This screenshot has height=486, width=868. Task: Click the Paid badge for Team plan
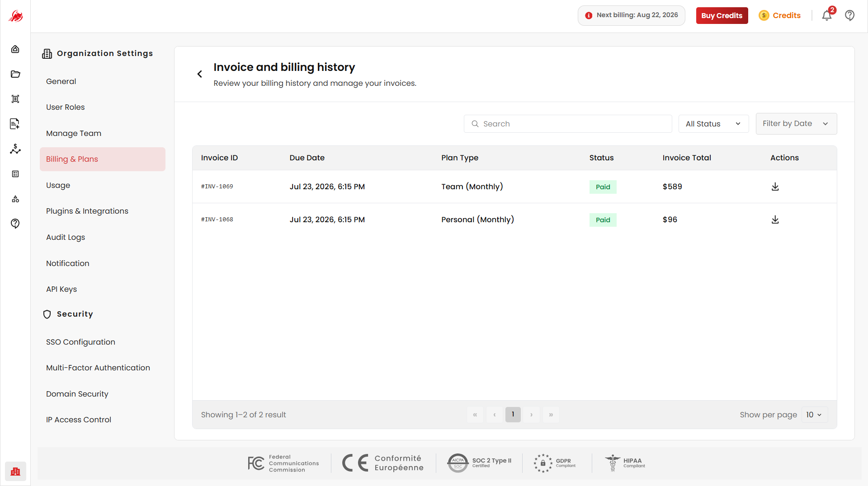603,187
